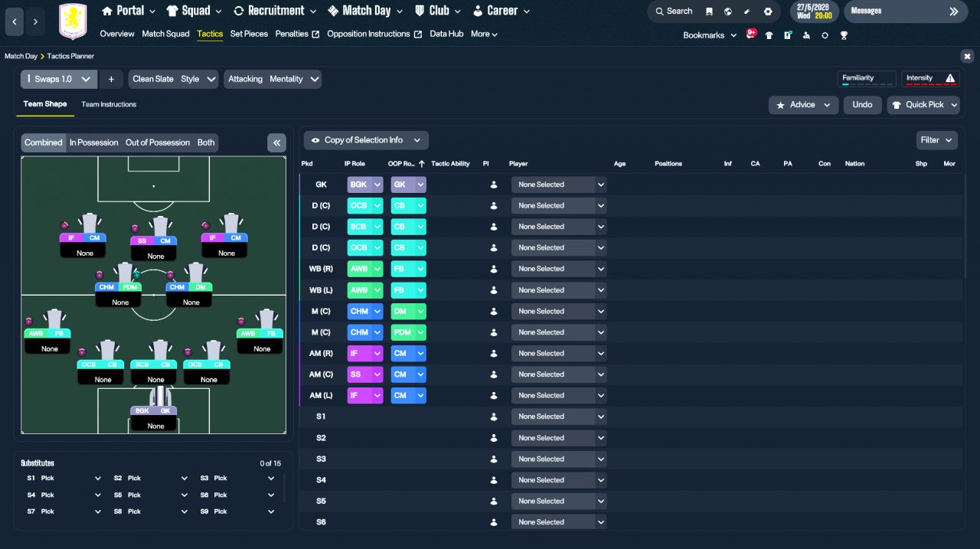Screen dimensions: 980x549
Task: Open the Penalties link
Action: (297, 34)
